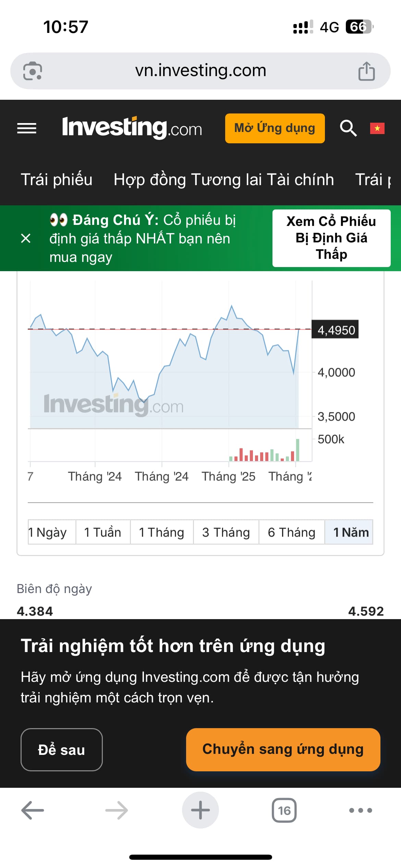401x868 pixels.
Task: Switch chart range to 1 Tuần
Action: tap(103, 532)
